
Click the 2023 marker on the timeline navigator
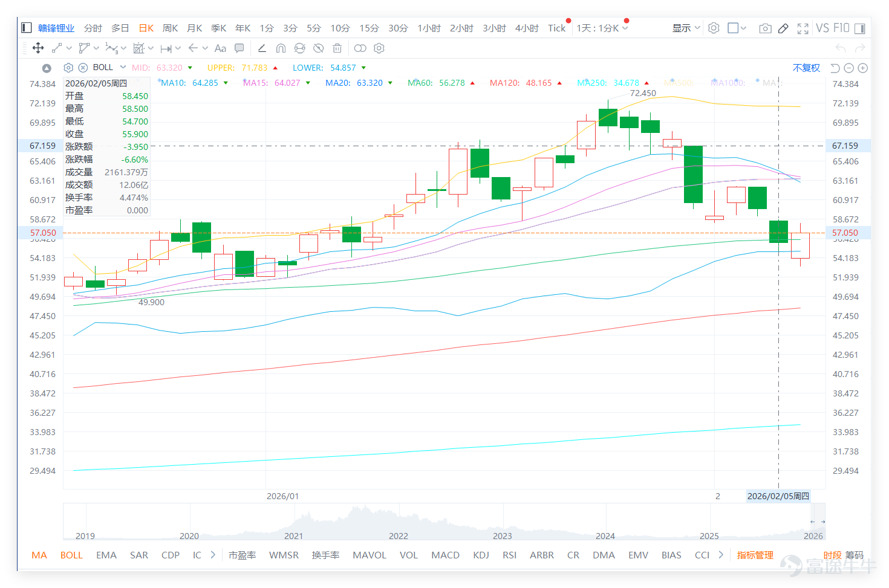(x=502, y=535)
